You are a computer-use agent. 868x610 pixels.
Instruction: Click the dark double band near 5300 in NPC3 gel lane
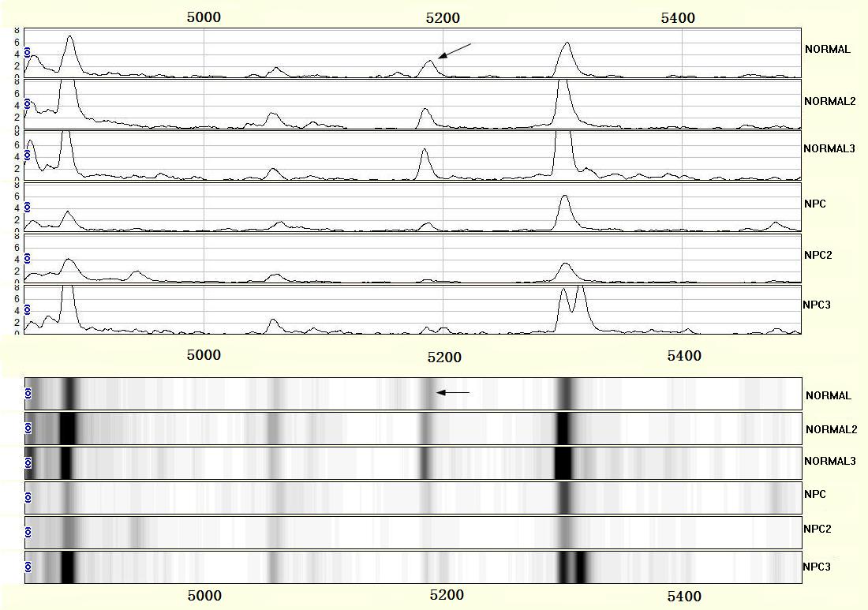(572, 567)
